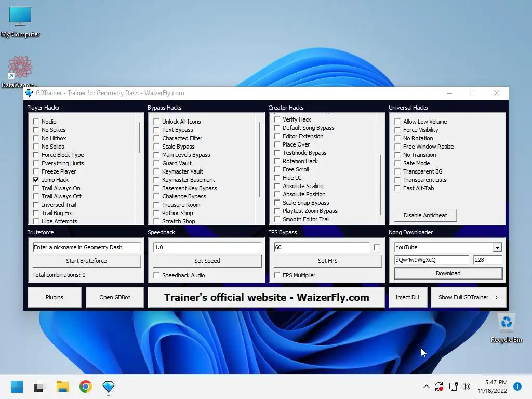Image resolution: width=532 pixels, height=399 pixels.
Task: Click the GDTrainer diamond icon in title bar
Action: [x=29, y=93]
